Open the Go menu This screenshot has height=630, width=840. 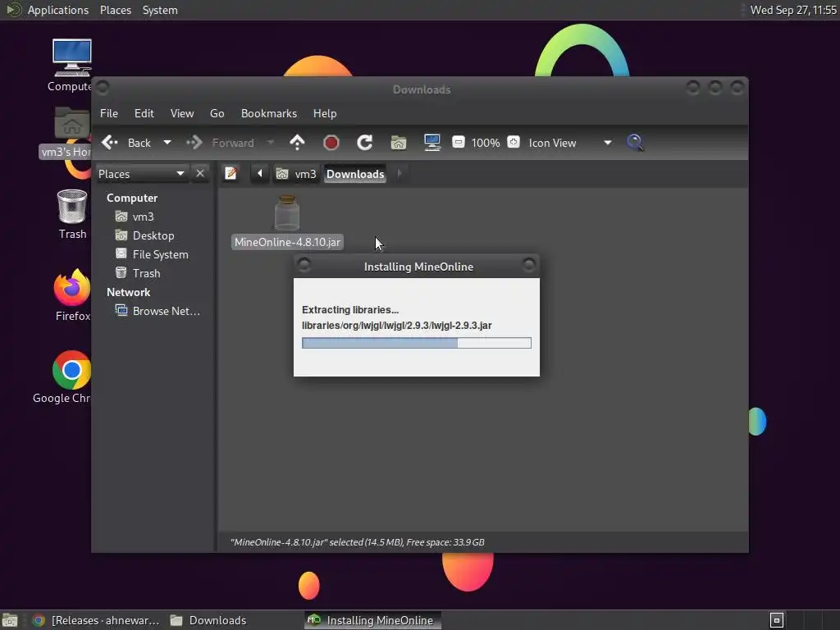tap(217, 113)
